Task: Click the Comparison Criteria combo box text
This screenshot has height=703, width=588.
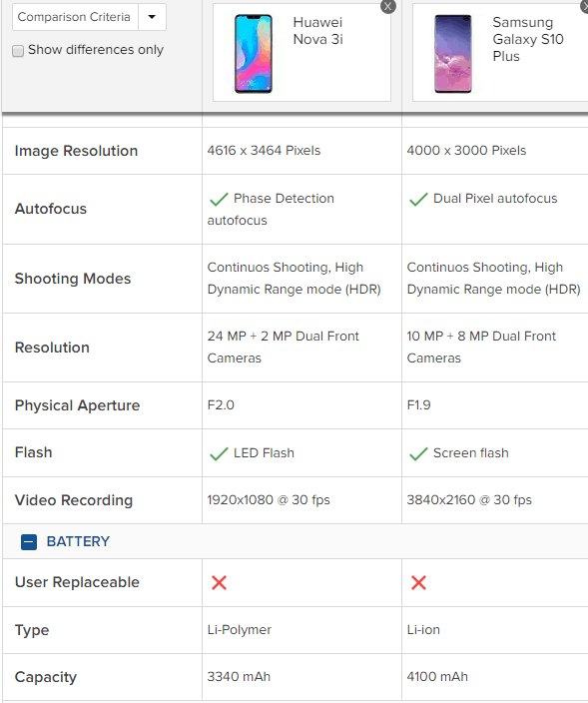Action: [x=74, y=17]
